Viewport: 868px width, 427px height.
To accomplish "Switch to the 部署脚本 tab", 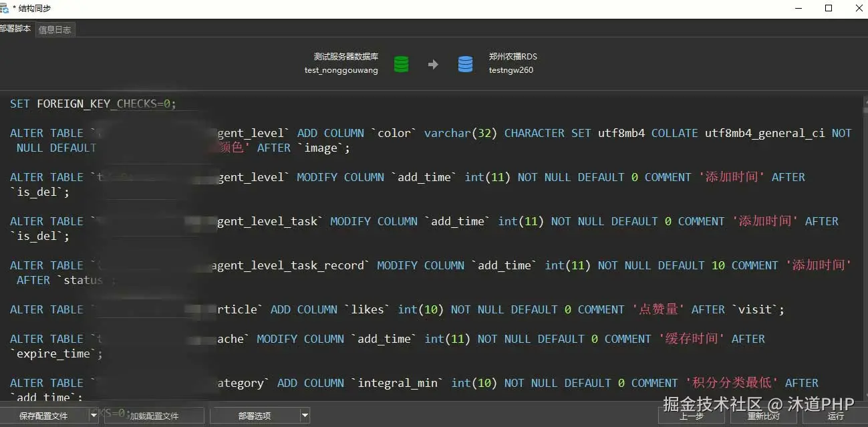I will pos(16,29).
